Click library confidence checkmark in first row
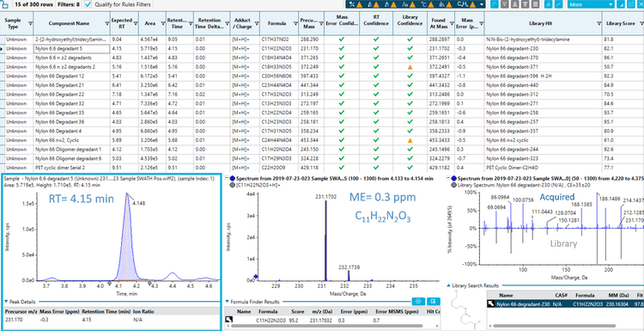 coord(410,40)
